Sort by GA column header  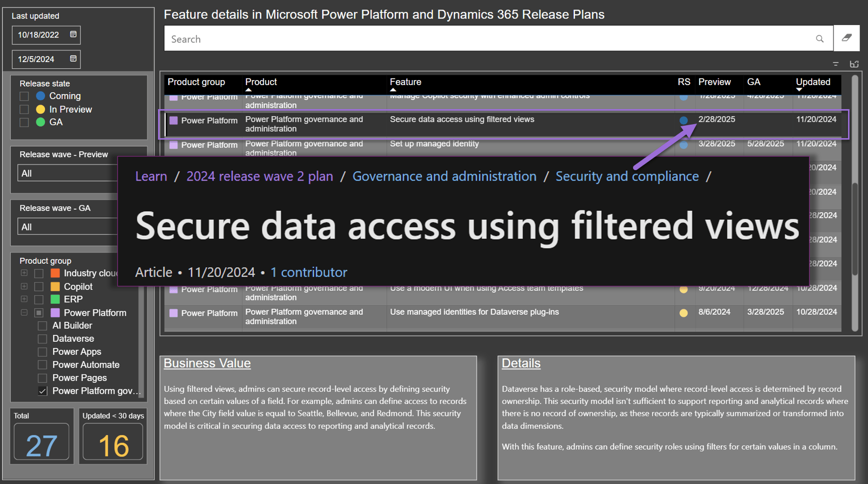[753, 82]
